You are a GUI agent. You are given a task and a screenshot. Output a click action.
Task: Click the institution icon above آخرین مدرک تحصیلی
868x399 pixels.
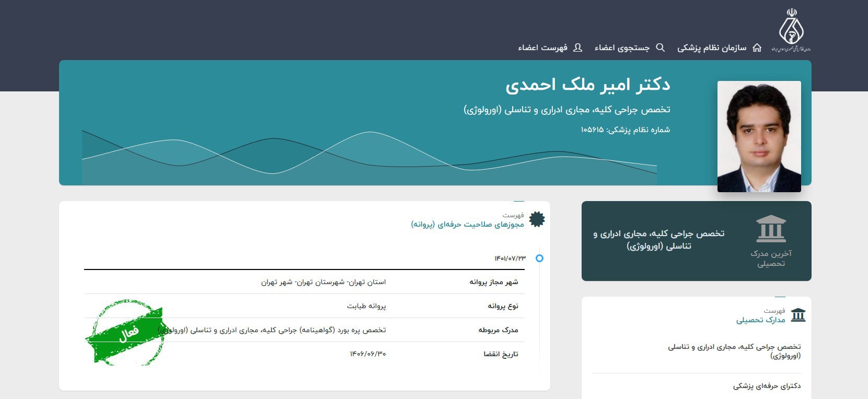771,229
